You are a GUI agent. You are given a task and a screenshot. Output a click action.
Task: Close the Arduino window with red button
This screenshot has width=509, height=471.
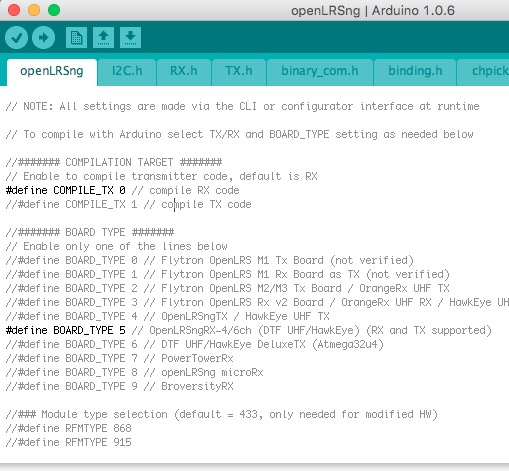click(14, 10)
